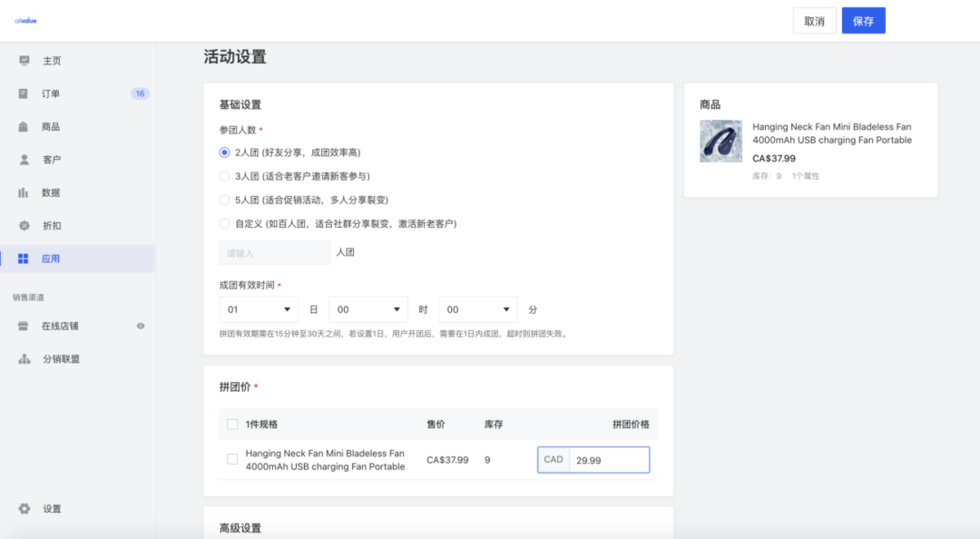Screen dimensions: 980x539
Task: Click the 折扣 discount badge icon
Action: coord(24,226)
